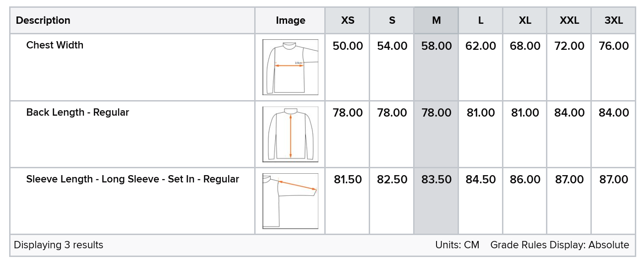Select the Back Length - Regular row label
The image size is (644, 262).
pos(78,112)
